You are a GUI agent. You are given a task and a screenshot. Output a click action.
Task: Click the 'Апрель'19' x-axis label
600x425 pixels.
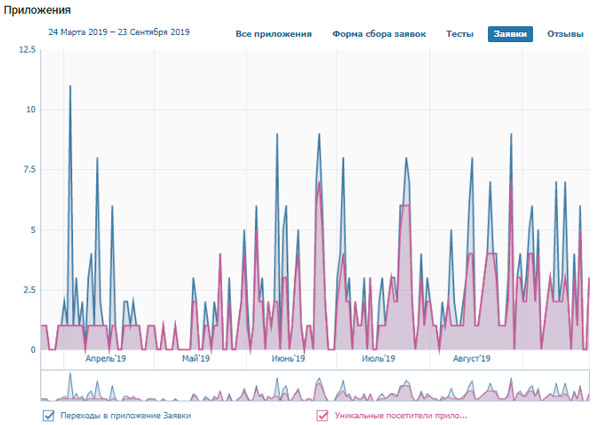tap(105, 357)
